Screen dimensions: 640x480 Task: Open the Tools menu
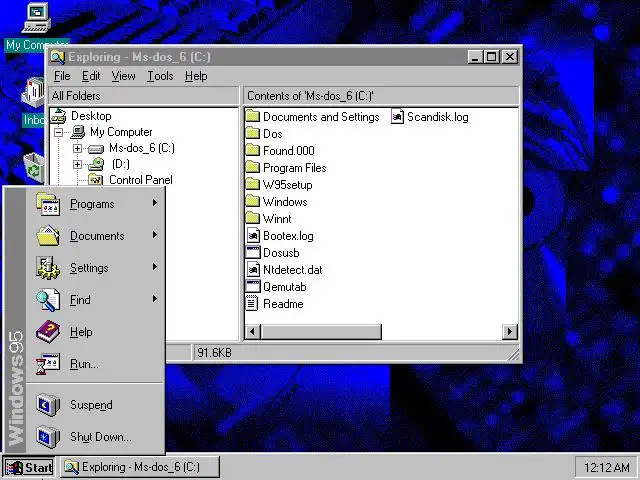[160, 76]
